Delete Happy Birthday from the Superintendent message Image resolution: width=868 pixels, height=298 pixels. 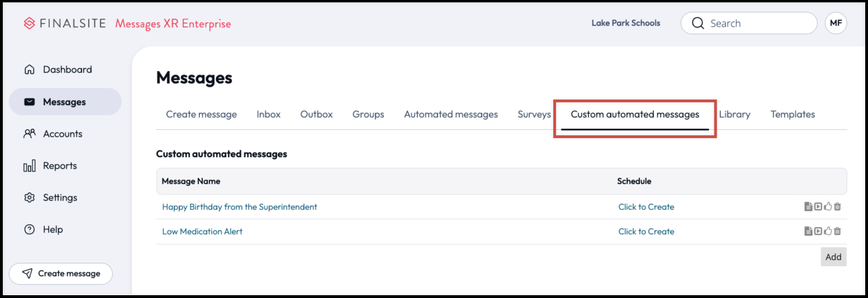click(x=837, y=207)
